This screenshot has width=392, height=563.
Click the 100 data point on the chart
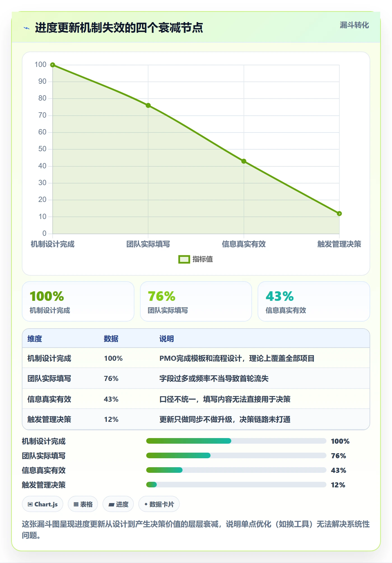pyautogui.click(x=53, y=65)
